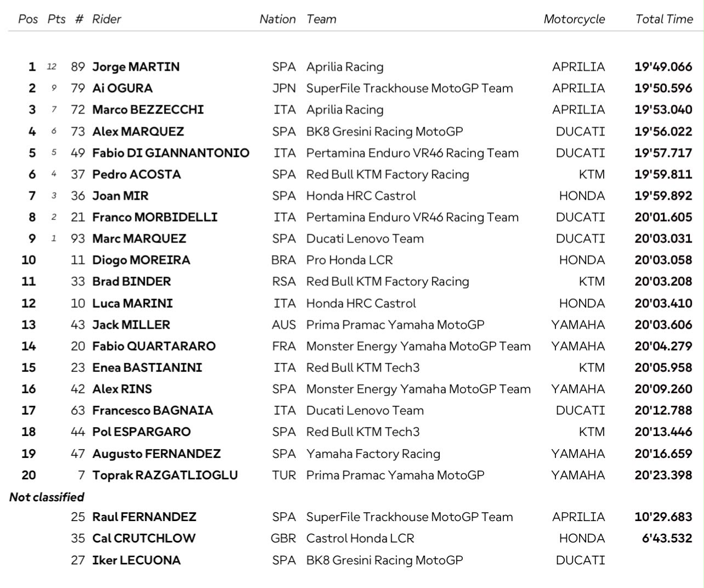The width and height of the screenshot is (704, 588).
Task: Select Cal CRUTCHLOW in not classified list
Action: coord(144,538)
